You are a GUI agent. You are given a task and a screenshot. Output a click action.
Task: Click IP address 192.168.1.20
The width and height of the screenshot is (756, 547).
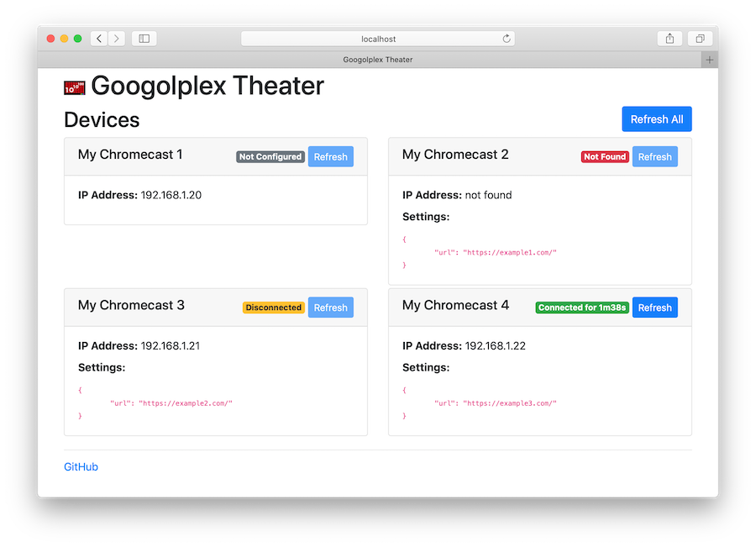[x=171, y=195]
